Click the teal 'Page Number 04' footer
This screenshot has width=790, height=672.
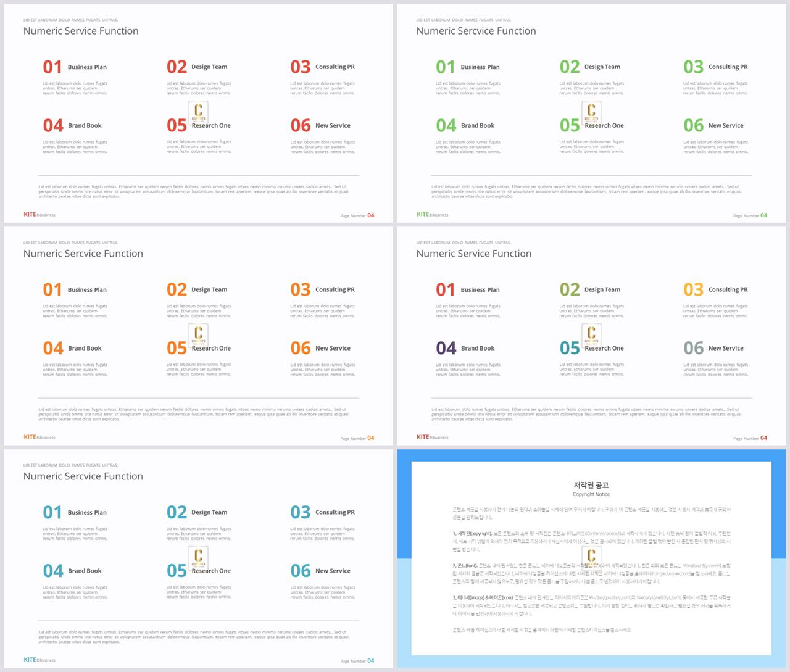(x=357, y=661)
